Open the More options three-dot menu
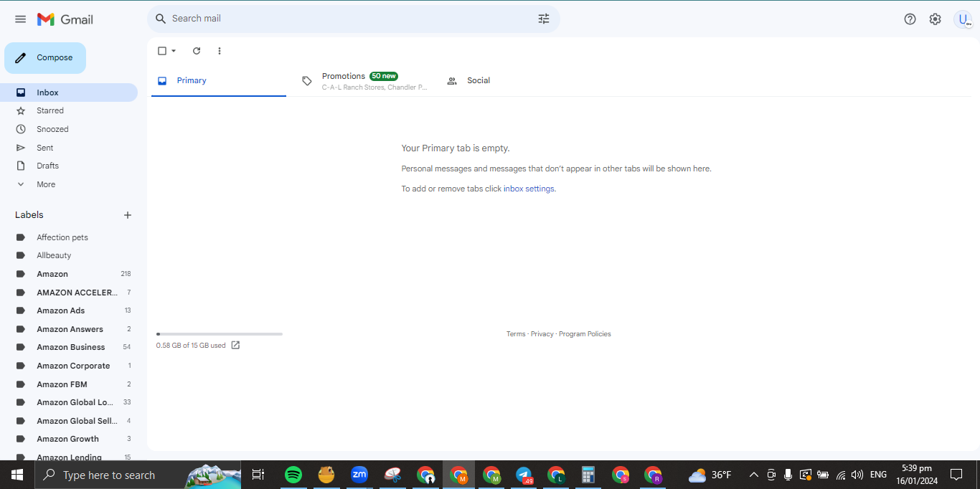 point(220,51)
